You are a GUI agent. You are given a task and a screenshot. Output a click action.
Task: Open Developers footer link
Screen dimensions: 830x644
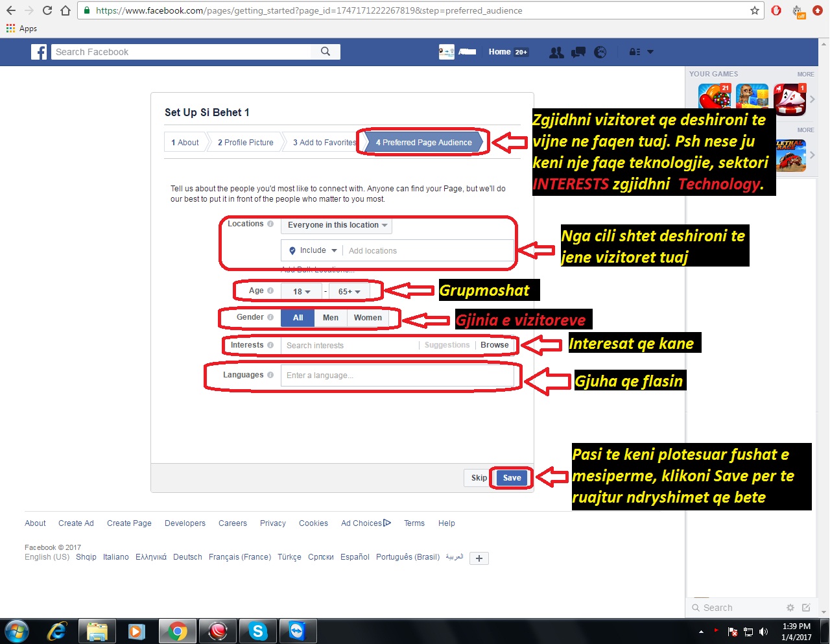[185, 523]
